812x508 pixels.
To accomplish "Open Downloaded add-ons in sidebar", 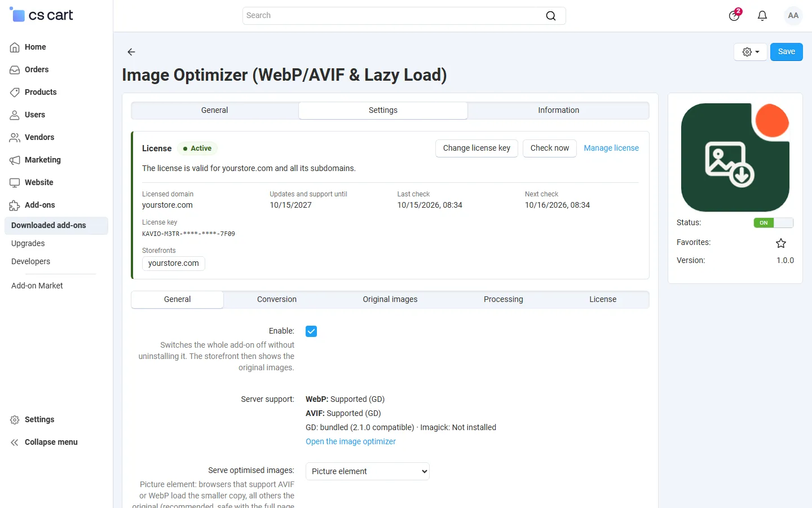I will point(56,226).
